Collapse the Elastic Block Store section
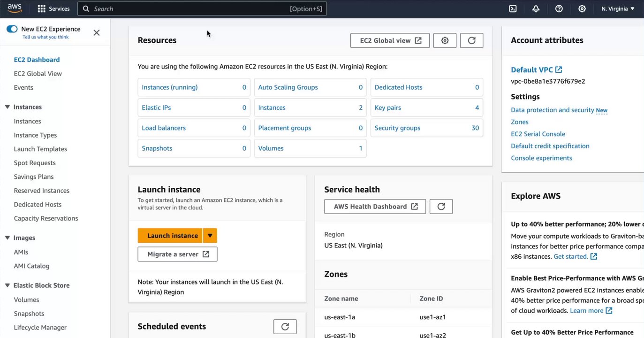Viewport: 644px width, 338px height. [8, 285]
